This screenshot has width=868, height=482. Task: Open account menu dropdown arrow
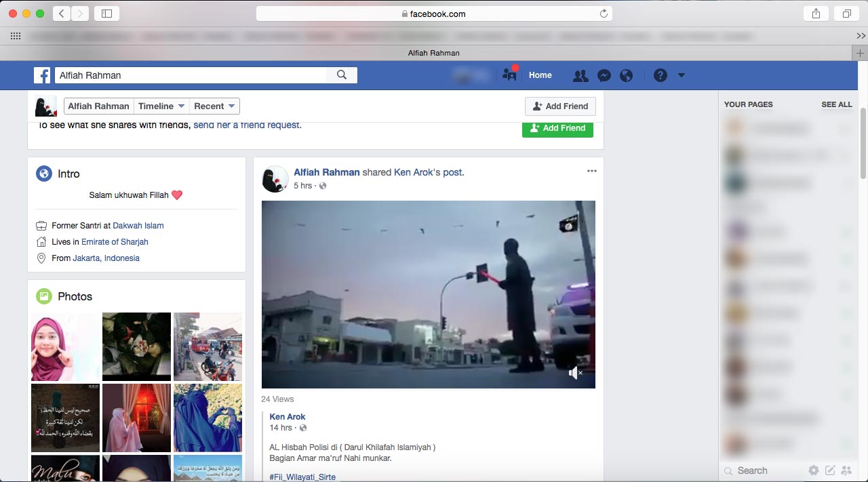(x=682, y=76)
